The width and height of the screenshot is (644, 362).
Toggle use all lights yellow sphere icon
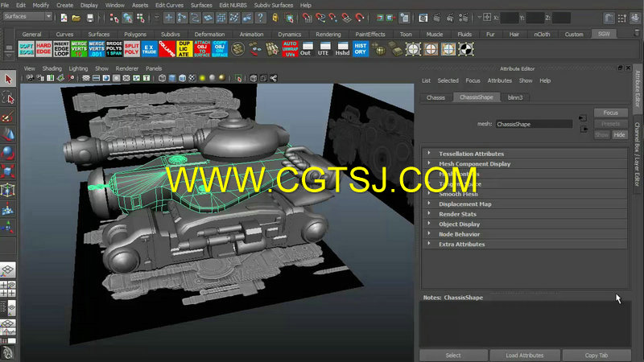(202, 78)
